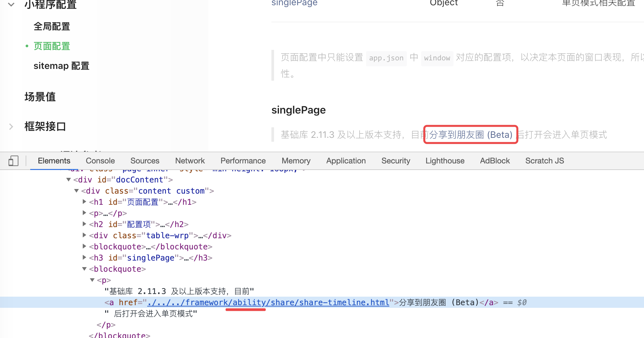Expand the collapsed p node under h1
Screen dimensions: 644x338
pyautogui.click(x=84, y=213)
